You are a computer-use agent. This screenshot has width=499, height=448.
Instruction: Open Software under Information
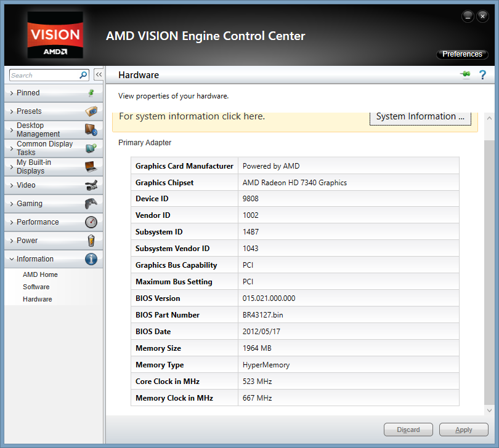coord(36,287)
